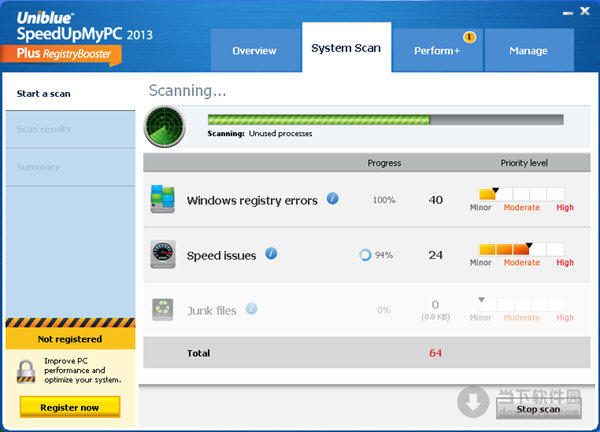The height and width of the screenshot is (432, 600).
Task: Open Summary in sidebar
Action: (x=70, y=167)
